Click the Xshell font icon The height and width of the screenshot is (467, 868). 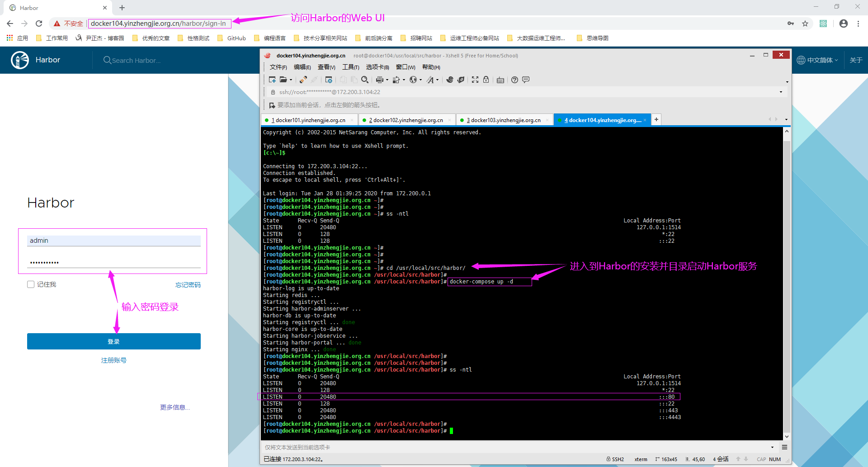pyautogui.click(x=430, y=80)
